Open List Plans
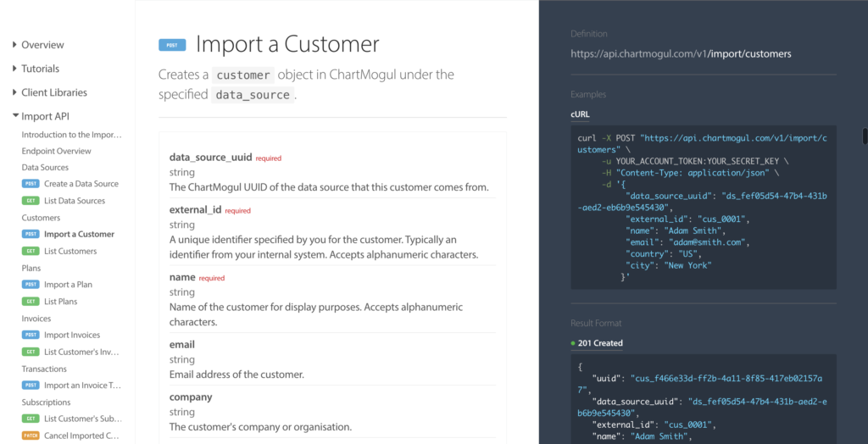 [61, 302]
